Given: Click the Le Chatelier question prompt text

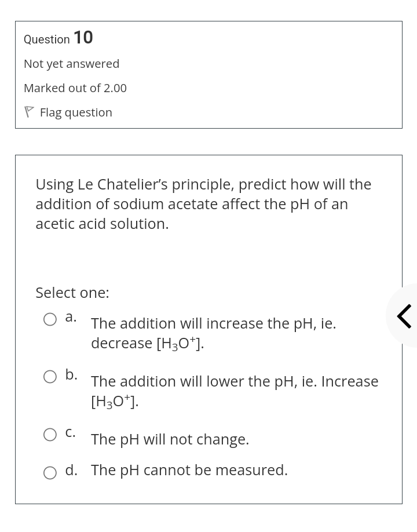Looking at the screenshot, I should tap(203, 203).
